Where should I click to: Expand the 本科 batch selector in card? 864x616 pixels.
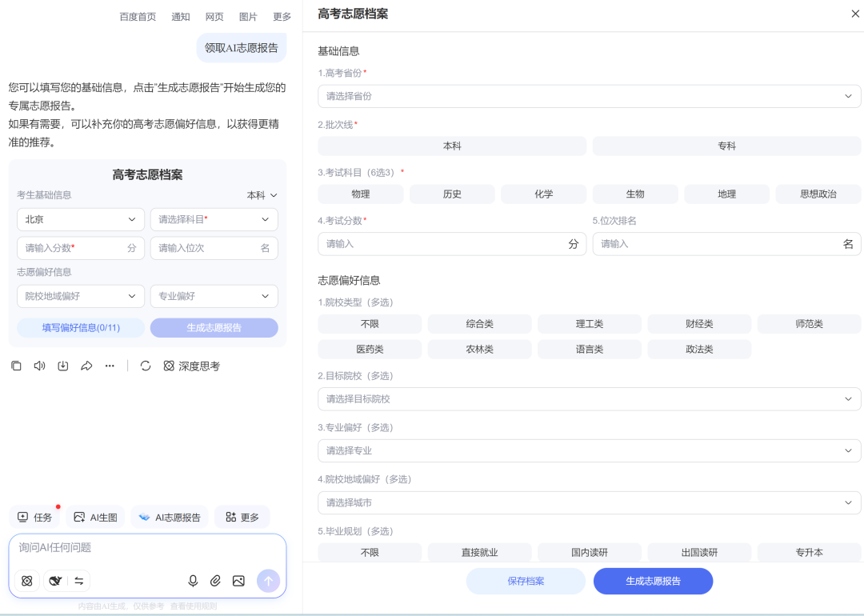pyautogui.click(x=262, y=195)
